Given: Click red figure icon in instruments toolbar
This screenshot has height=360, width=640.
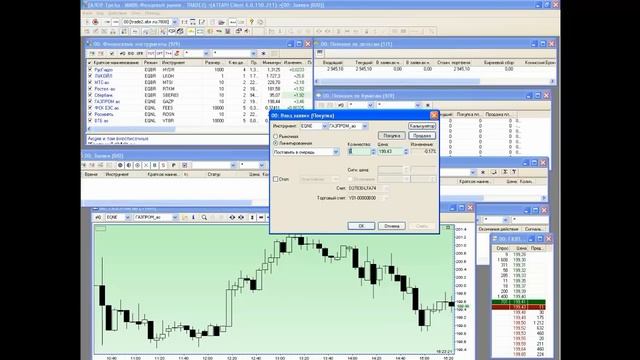Looking at the screenshot, I should tap(177, 53).
